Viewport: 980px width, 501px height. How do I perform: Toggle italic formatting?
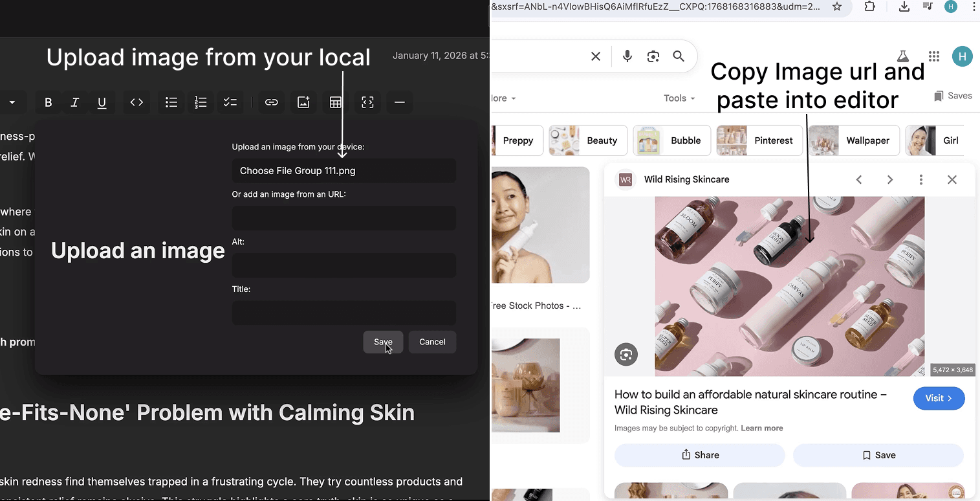[x=74, y=102]
